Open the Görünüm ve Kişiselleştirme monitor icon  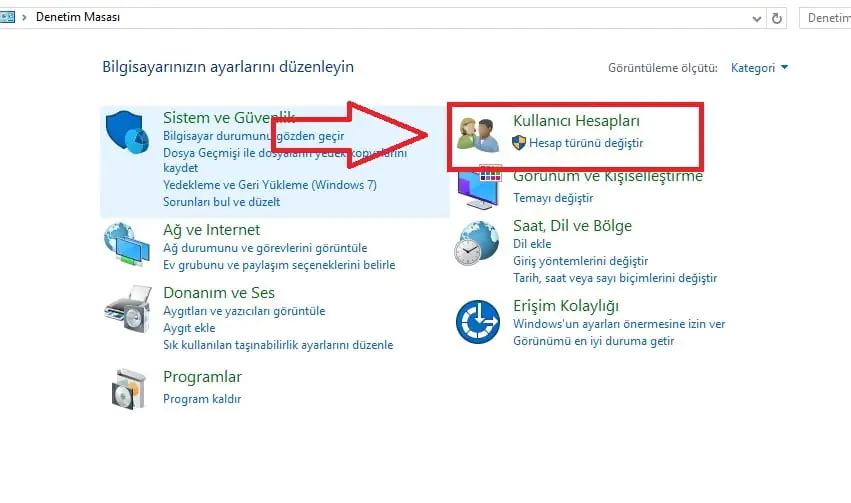(479, 188)
